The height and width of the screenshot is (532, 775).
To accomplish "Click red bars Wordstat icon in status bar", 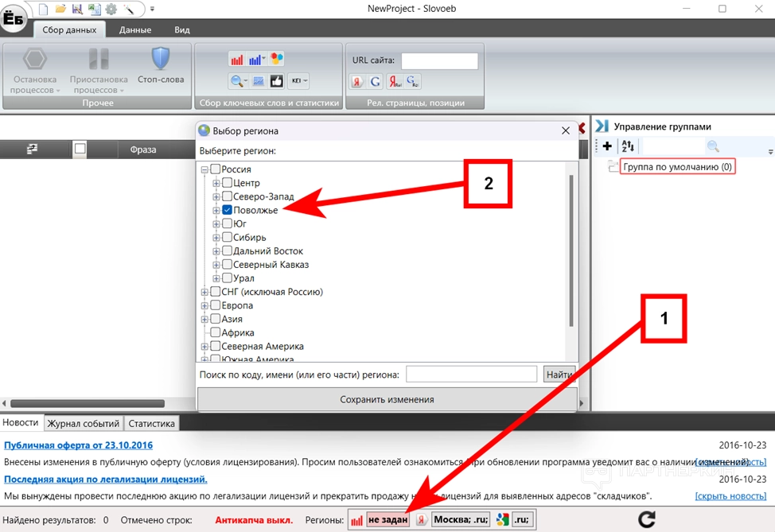I will pos(356,520).
